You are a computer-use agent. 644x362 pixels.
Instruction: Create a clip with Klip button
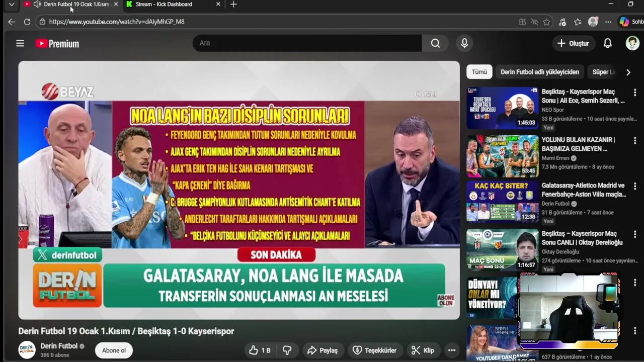coord(423,350)
